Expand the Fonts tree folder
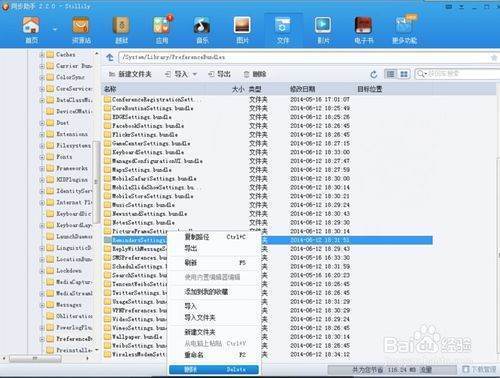 [42, 157]
